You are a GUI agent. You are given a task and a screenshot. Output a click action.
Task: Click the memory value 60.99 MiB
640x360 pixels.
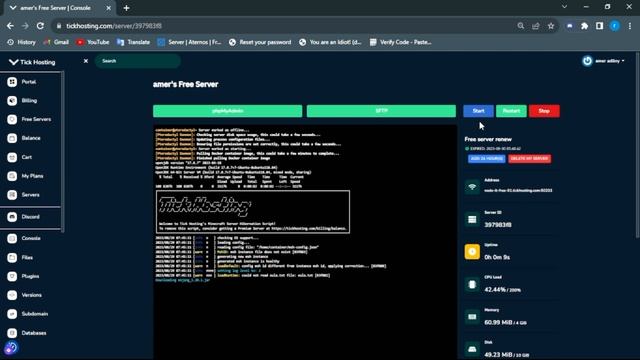coord(498,322)
